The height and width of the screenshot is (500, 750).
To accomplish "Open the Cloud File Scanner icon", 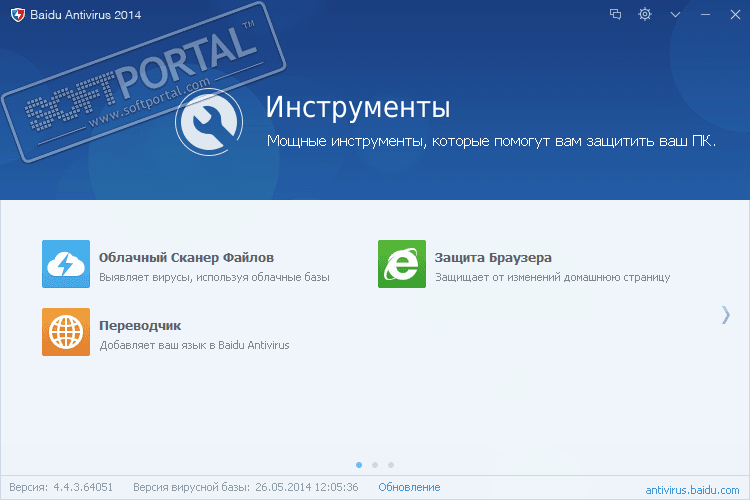I will (x=66, y=264).
